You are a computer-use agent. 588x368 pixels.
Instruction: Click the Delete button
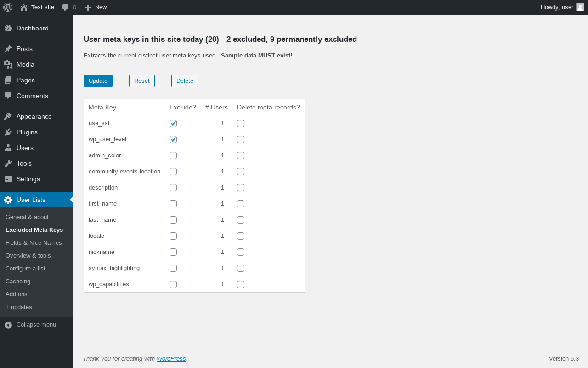click(185, 81)
